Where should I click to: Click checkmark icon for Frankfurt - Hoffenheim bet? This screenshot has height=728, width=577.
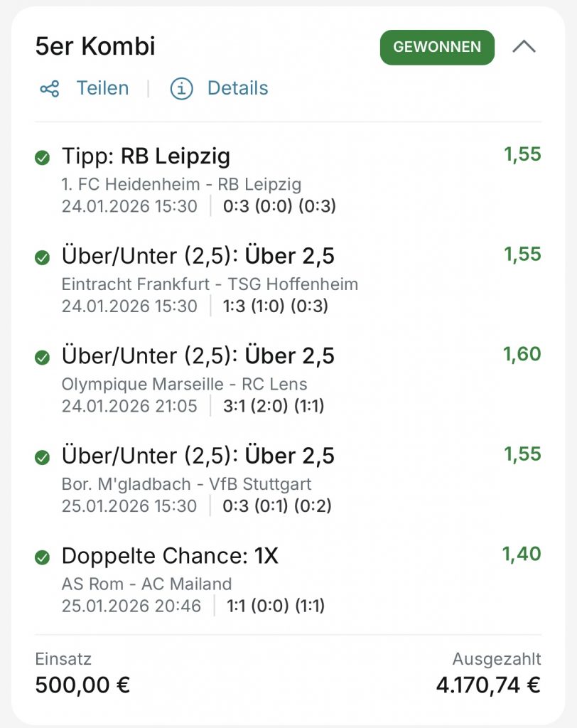tap(42, 257)
